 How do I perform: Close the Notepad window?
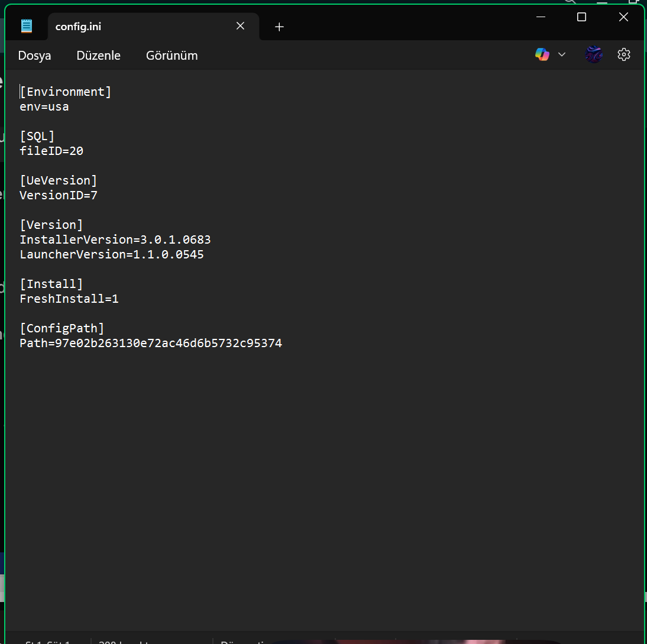tap(623, 17)
